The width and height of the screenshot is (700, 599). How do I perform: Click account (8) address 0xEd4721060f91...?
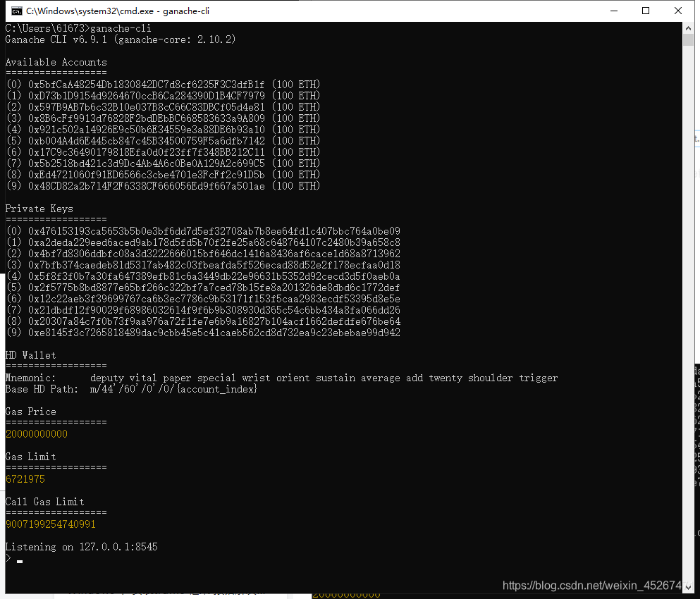coord(147,175)
